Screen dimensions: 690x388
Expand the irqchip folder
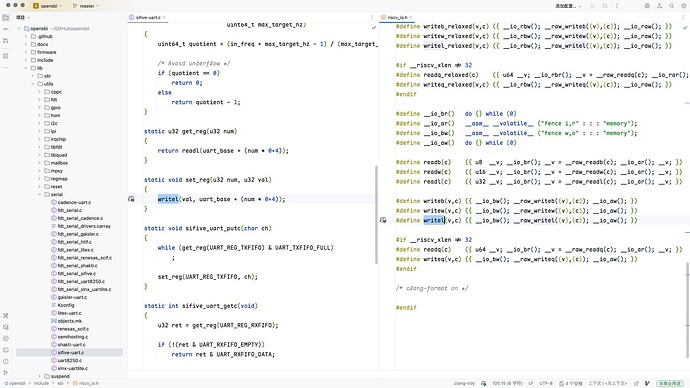(x=40, y=139)
